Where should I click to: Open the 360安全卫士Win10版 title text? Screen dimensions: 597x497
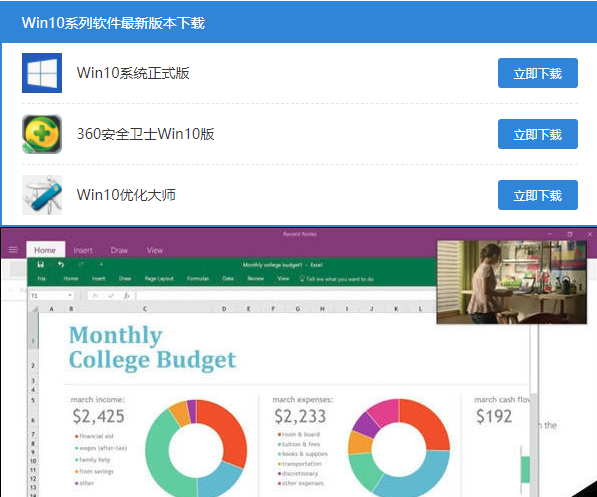145,134
